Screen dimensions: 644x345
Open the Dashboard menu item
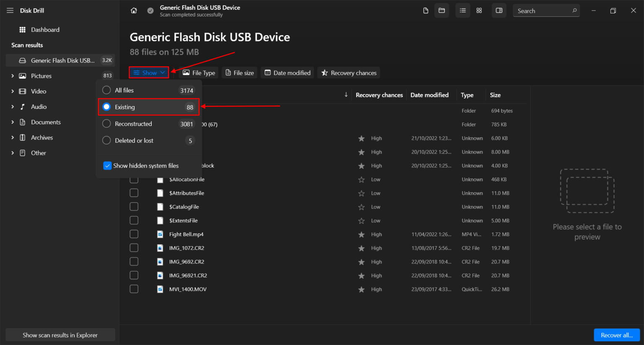coord(41,29)
